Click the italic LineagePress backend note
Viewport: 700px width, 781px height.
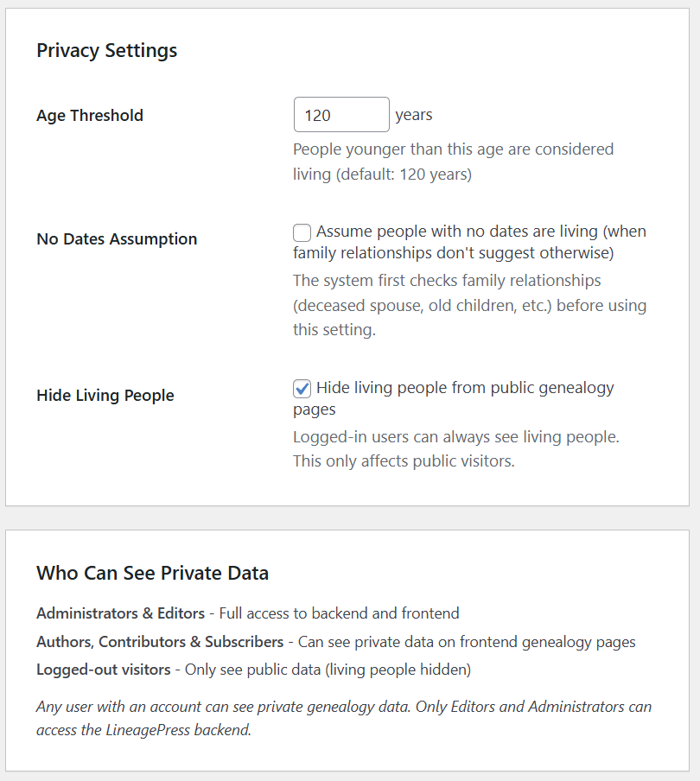pos(344,718)
